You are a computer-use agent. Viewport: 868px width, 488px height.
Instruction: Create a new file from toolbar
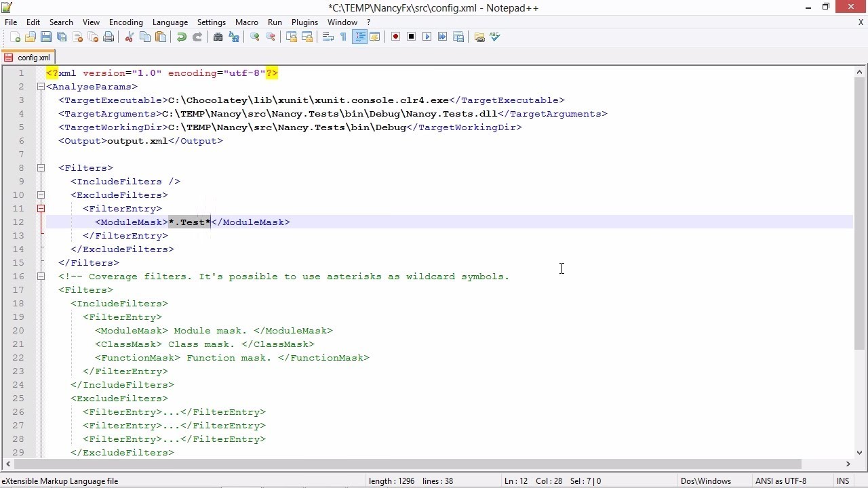(x=15, y=37)
